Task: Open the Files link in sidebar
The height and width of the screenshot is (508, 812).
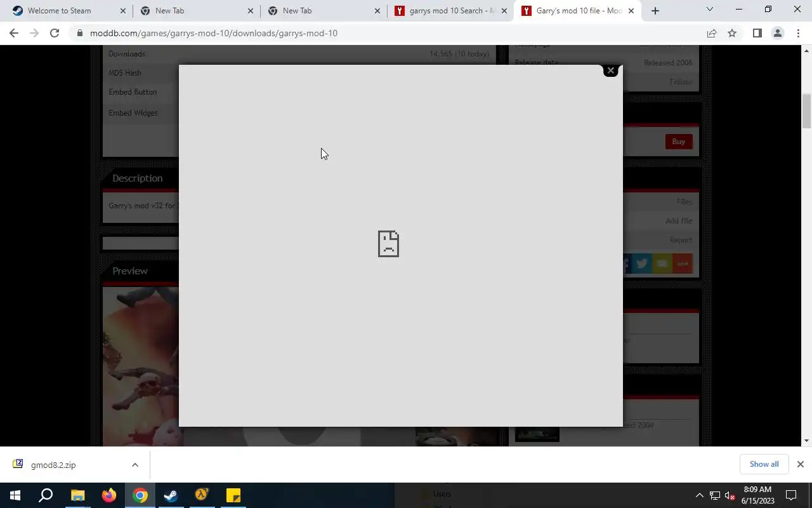Action: pos(684,201)
